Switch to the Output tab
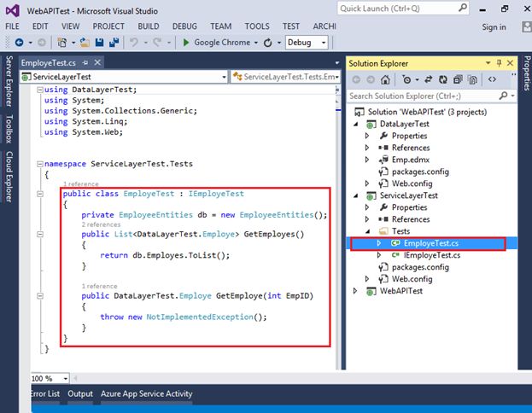The image size is (532, 413). pyautogui.click(x=80, y=393)
